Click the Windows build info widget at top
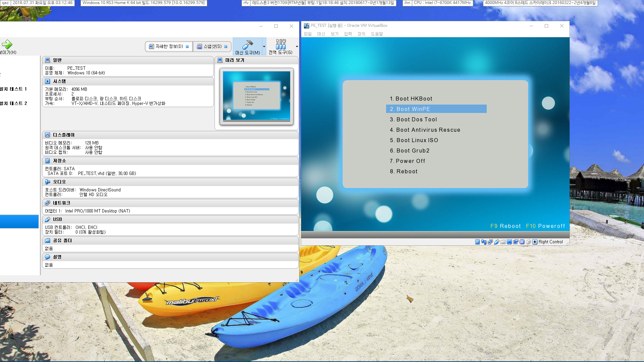 coord(144,3)
